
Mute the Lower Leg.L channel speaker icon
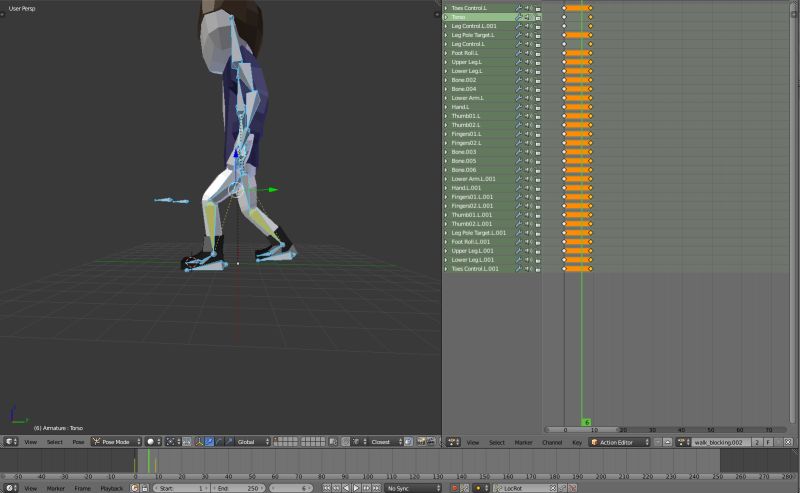coord(528,71)
